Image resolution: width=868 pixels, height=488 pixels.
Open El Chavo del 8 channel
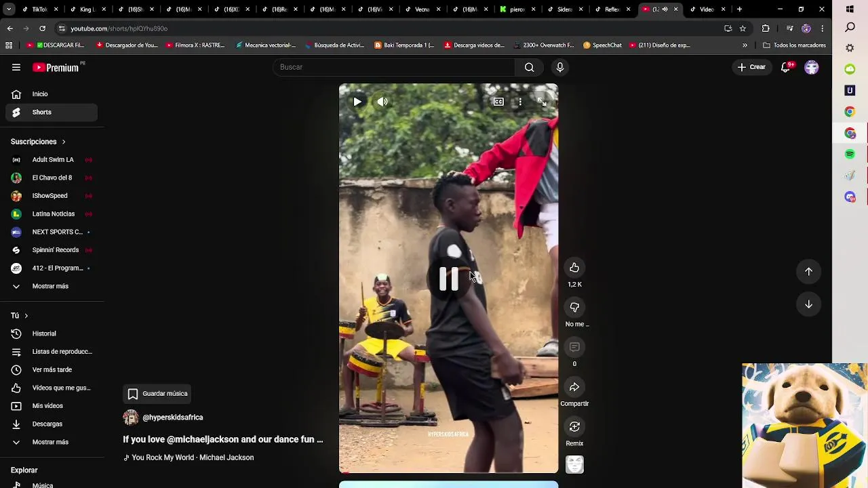[52, 178]
